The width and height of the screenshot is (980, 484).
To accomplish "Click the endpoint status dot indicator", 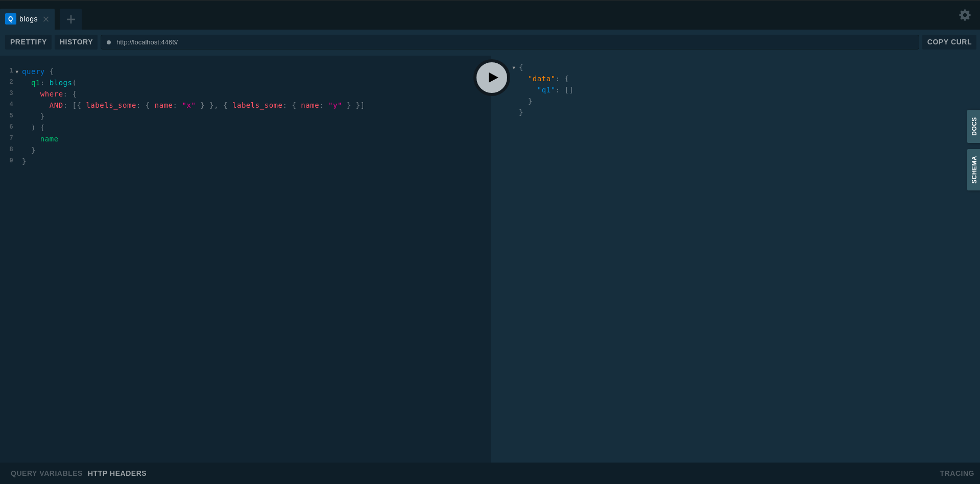I will tap(108, 42).
